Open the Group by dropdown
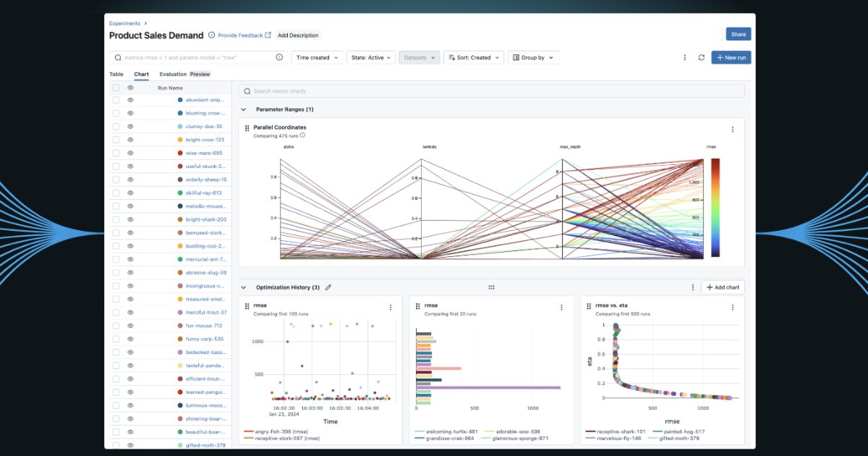 (533, 57)
